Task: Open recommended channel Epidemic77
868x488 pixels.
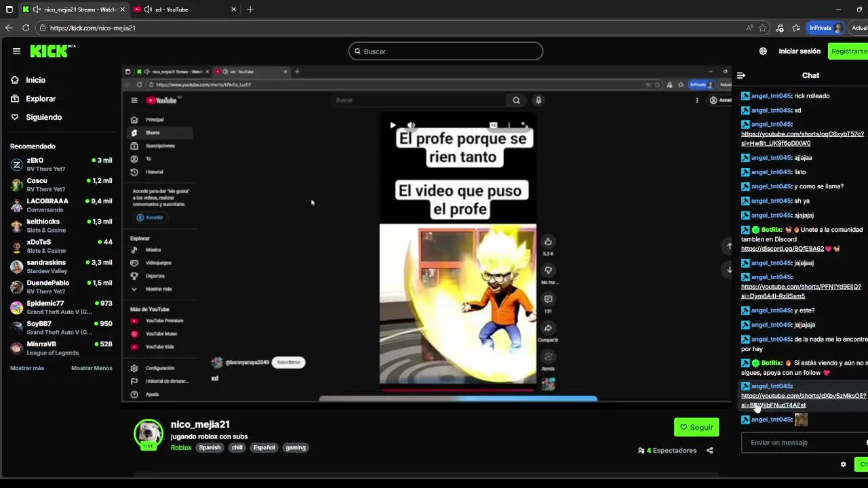Action: click(61, 307)
